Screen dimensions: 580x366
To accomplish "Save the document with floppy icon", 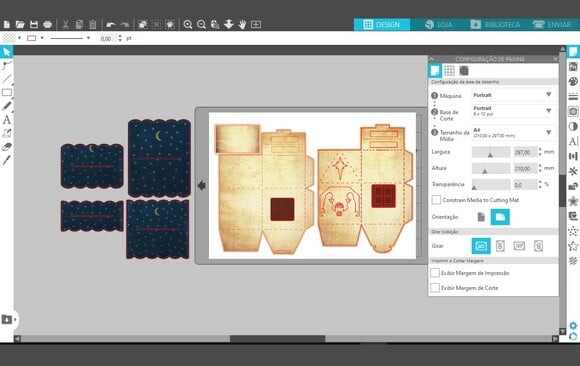I will pos(34,24).
